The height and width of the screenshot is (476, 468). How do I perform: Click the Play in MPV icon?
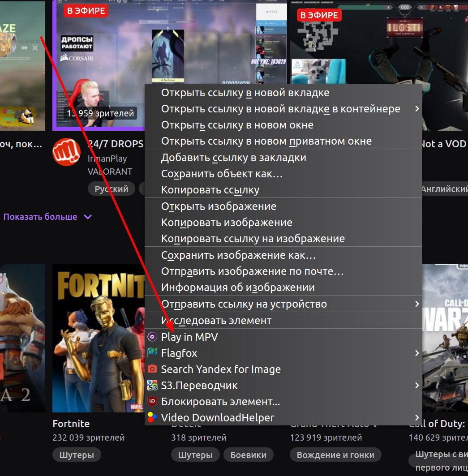click(152, 337)
